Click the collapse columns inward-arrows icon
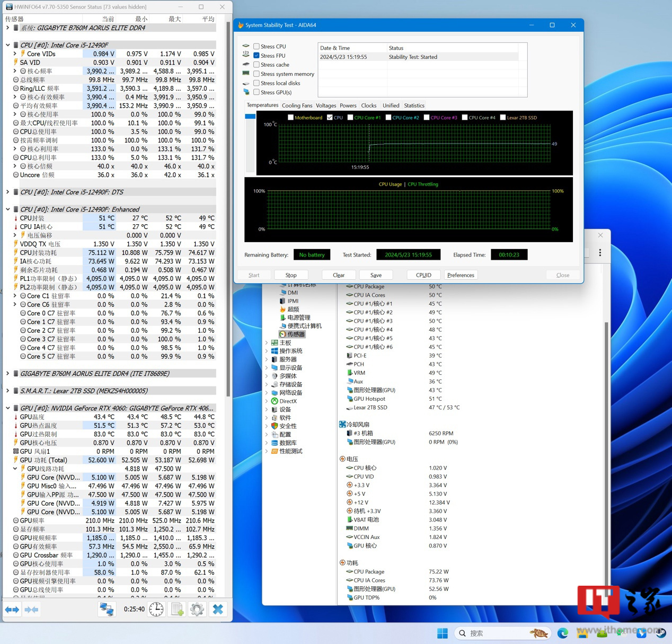 31,610
